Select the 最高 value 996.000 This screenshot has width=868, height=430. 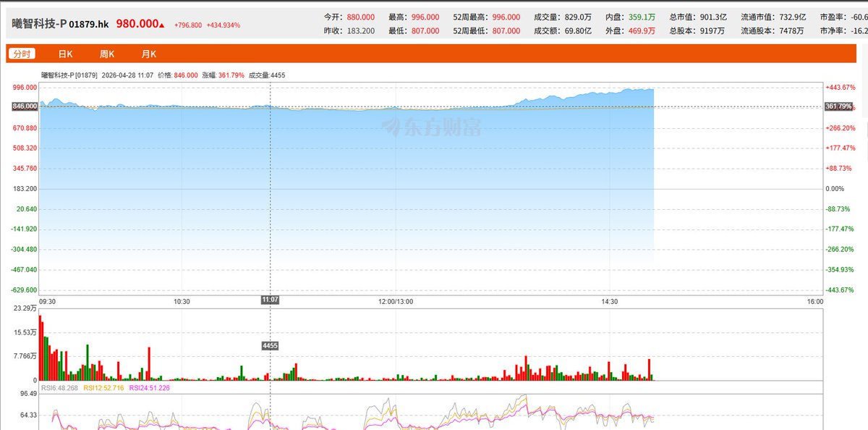(x=425, y=17)
